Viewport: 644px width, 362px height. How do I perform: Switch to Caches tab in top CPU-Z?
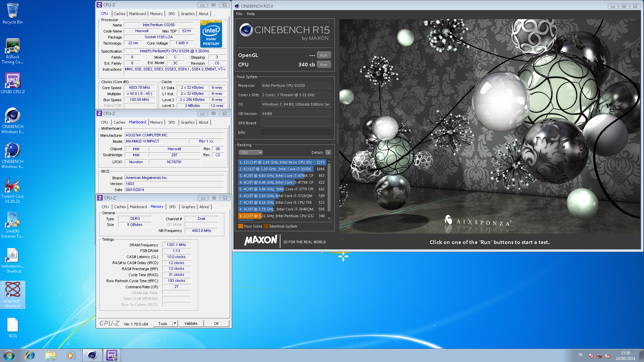(x=119, y=14)
